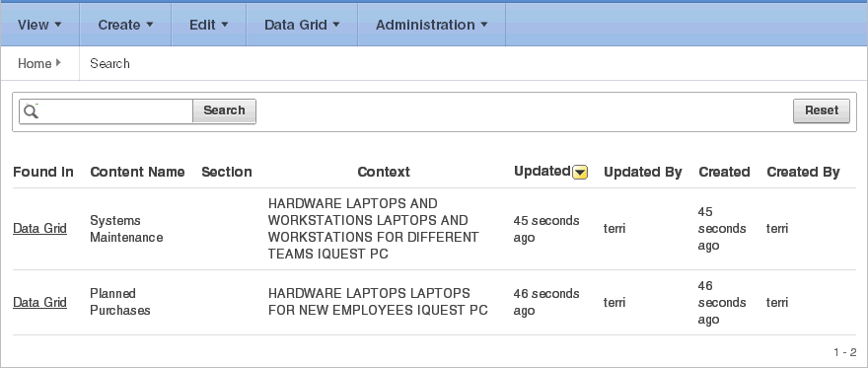
Task: Sort by Context column header
Action: pyautogui.click(x=384, y=172)
